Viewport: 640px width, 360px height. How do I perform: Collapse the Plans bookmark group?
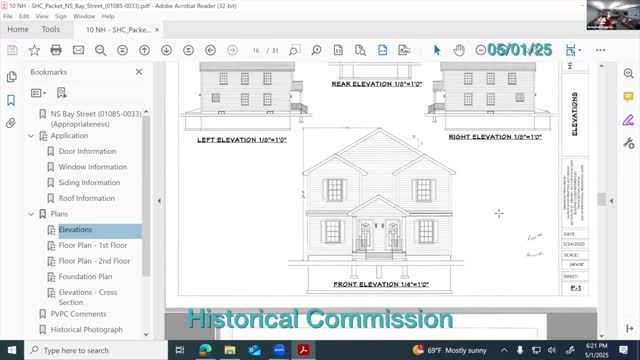31,214
